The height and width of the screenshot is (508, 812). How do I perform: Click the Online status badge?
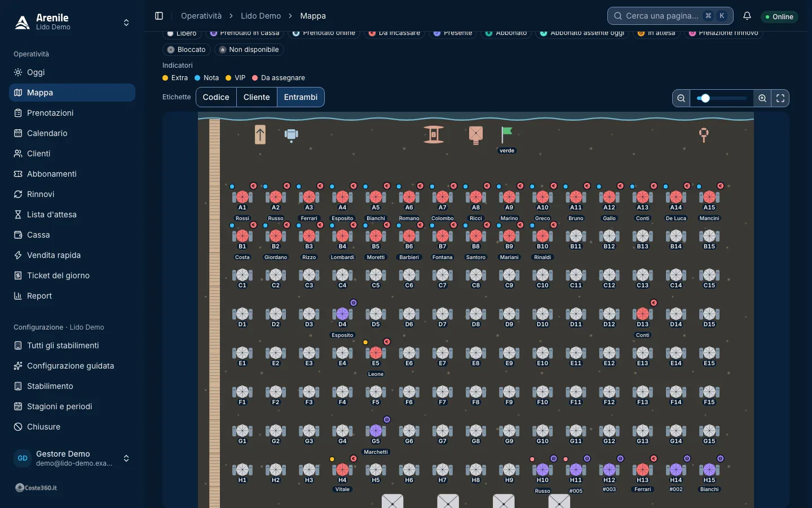[x=780, y=17]
